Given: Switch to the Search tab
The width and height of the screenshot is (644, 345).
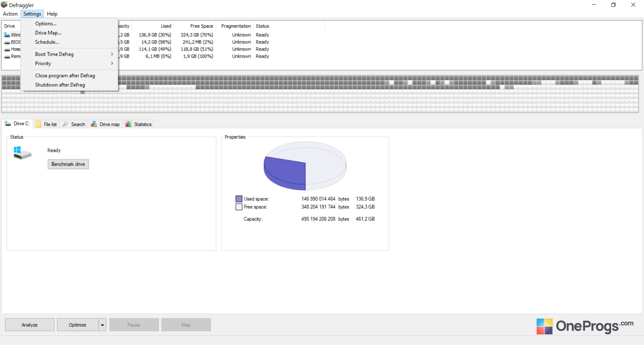Looking at the screenshot, I should point(74,124).
